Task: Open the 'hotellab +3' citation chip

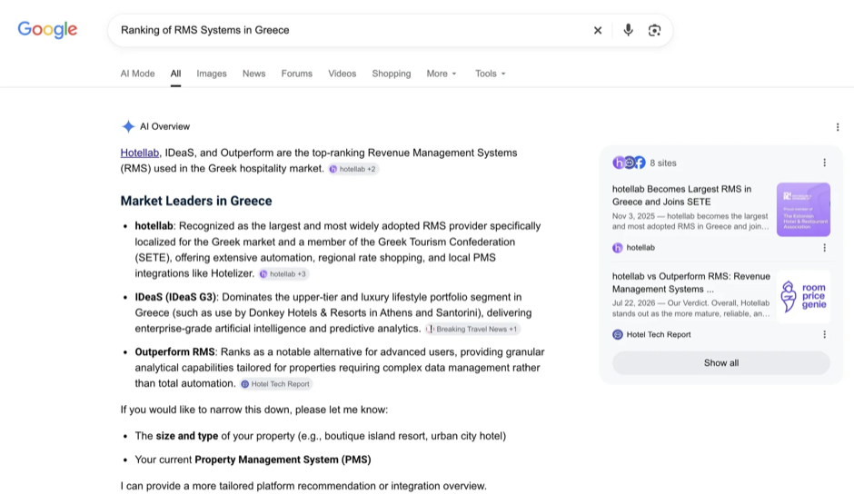Action: (283, 273)
